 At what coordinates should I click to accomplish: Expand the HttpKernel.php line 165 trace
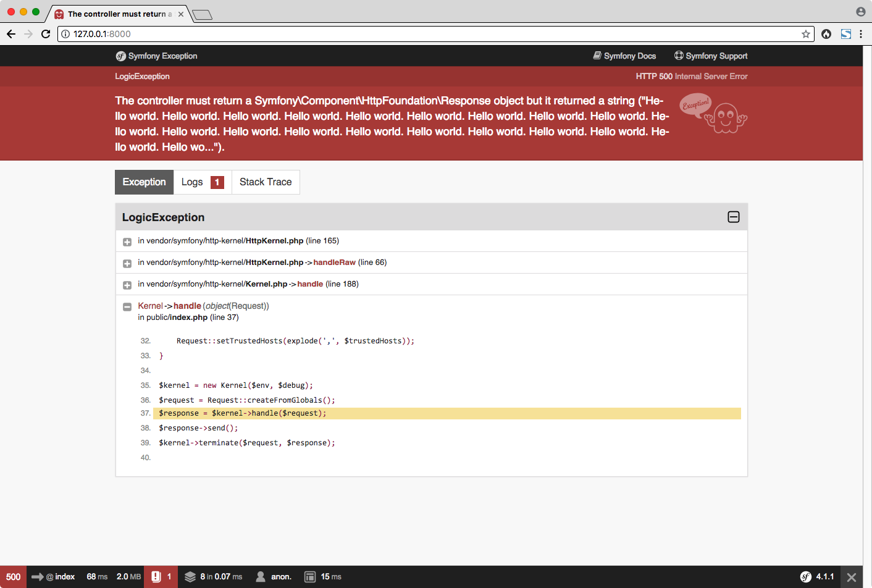pos(127,241)
